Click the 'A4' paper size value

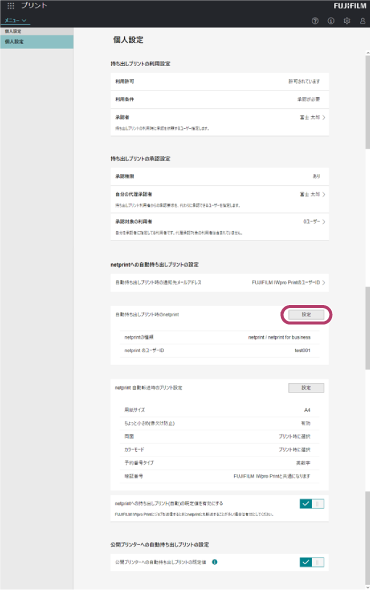coord(307,410)
